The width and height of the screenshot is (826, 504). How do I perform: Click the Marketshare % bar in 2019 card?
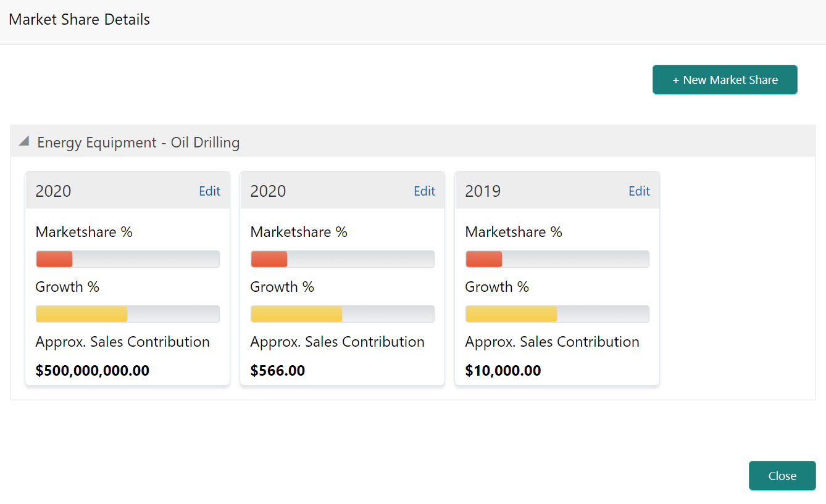pos(557,259)
